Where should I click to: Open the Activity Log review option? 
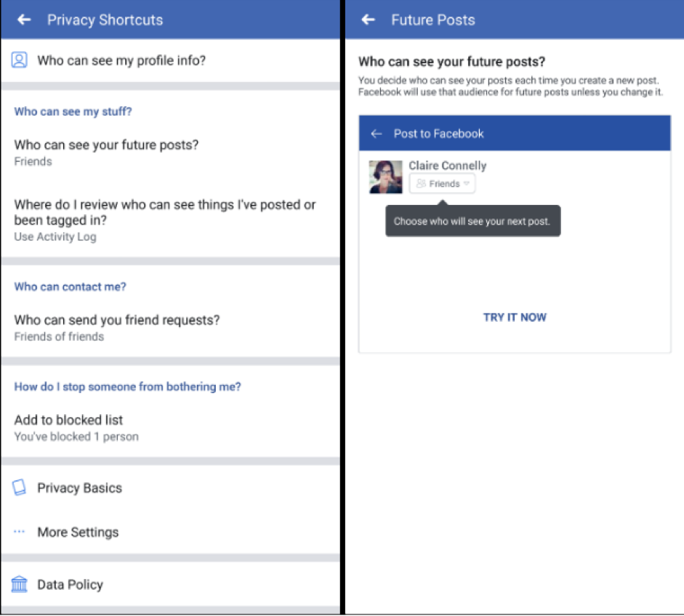(x=165, y=220)
